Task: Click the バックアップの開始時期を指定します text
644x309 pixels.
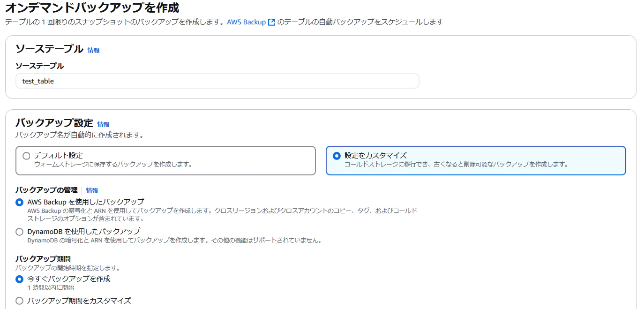Action: (68, 268)
